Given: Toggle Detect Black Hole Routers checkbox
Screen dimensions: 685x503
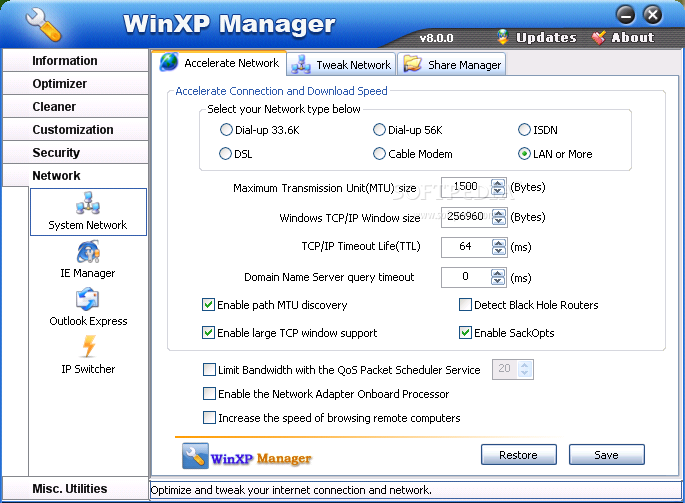Looking at the screenshot, I should (465, 305).
